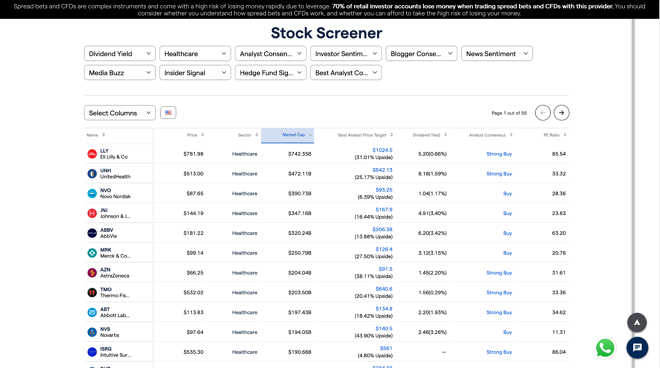Click the Healthcare sector link for NVO
This screenshot has height=368, width=660.
point(245,194)
